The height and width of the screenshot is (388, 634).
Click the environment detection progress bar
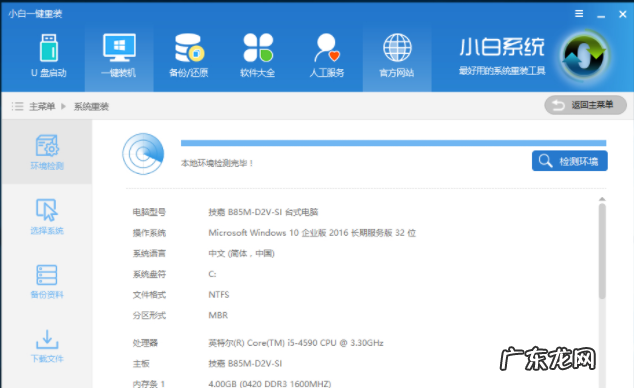pyautogui.click(x=393, y=143)
